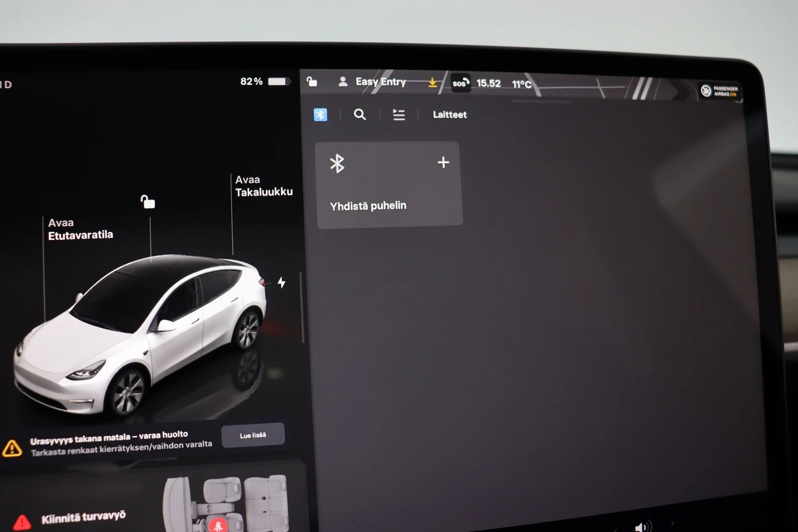The width and height of the screenshot is (798, 532).
Task: Tap the white Model Y car image
Action: [140, 335]
